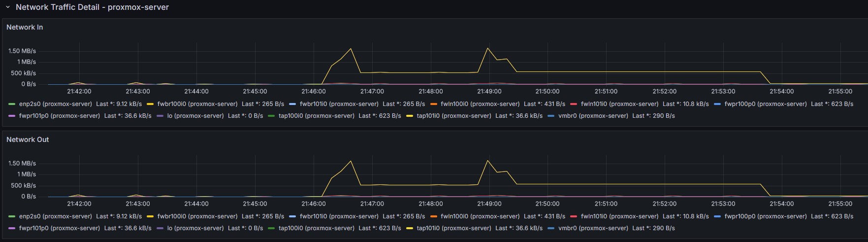Click the 21:42:00 time label in Network Out
Viewport: 868px width, 242px height.
(79, 204)
